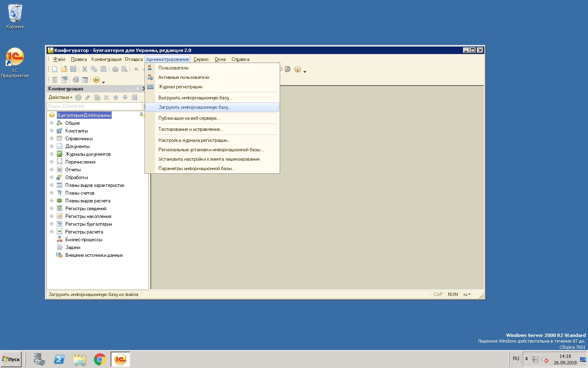Click the Undo arrow toolbar icon
The height and width of the screenshot is (368, 588).
pyautogui.click(x=136, y=69)
